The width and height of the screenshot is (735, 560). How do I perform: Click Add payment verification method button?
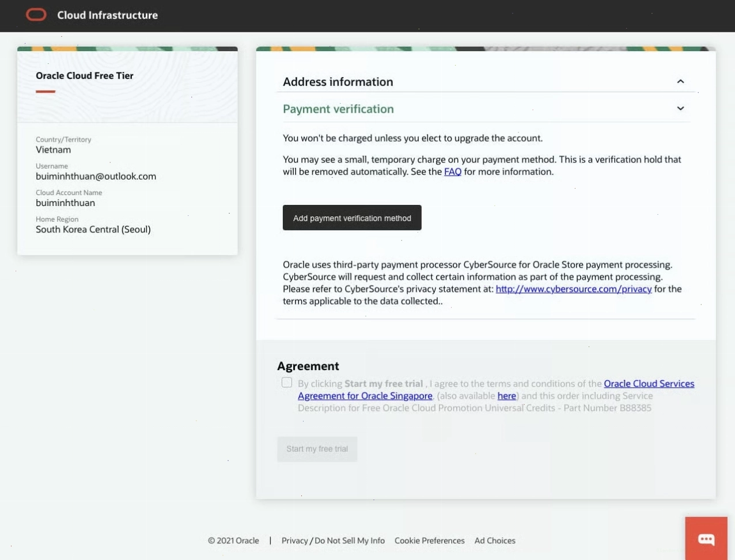(352, 218)
